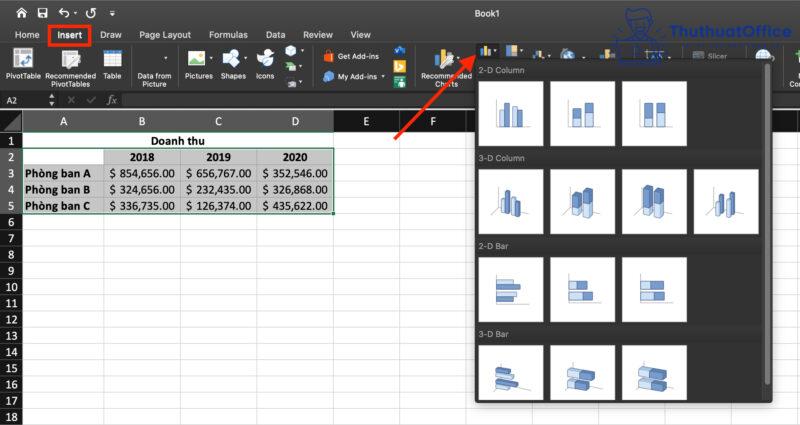800x425 pixels.
Task: Click the Data from Picture button
Action: 155,79
